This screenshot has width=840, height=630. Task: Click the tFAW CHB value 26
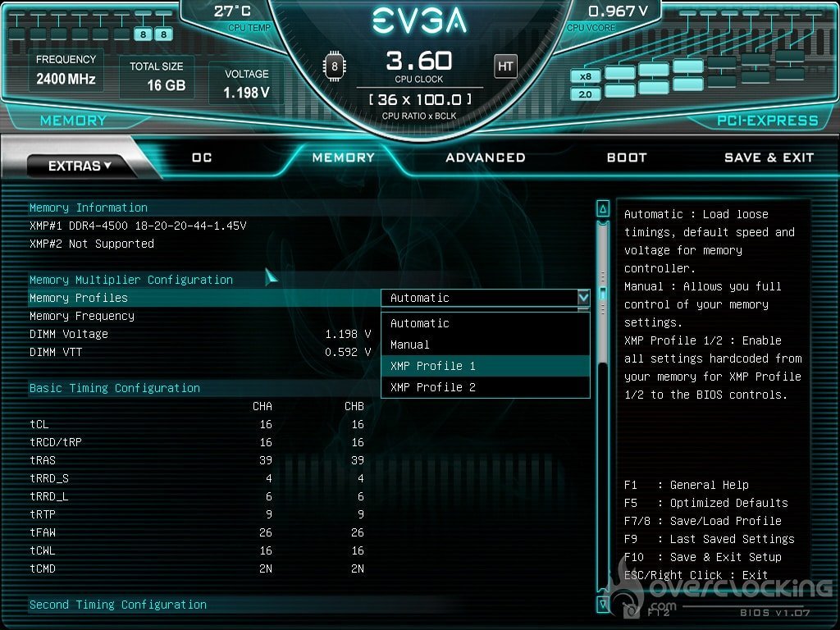[358, 532]
